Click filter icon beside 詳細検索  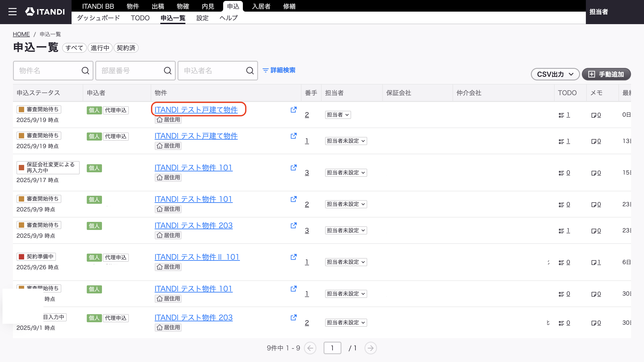click(x=265, y=70)
